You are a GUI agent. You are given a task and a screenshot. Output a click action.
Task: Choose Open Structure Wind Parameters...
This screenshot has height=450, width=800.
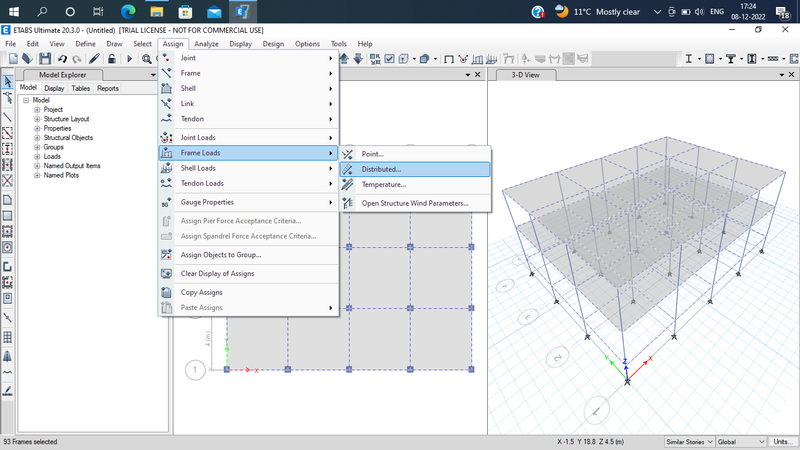tap(415, 203)
